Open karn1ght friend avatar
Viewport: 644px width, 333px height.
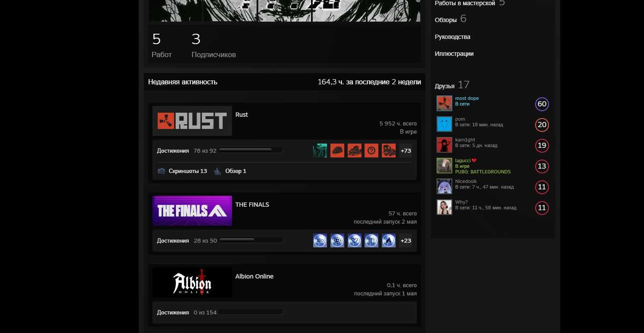(444, 145)
